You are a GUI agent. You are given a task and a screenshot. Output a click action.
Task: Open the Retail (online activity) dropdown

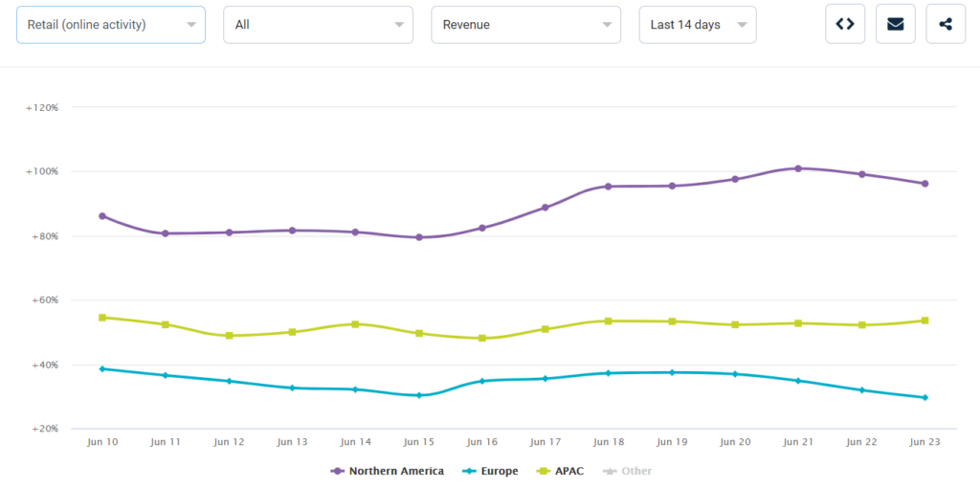[111, 25]
